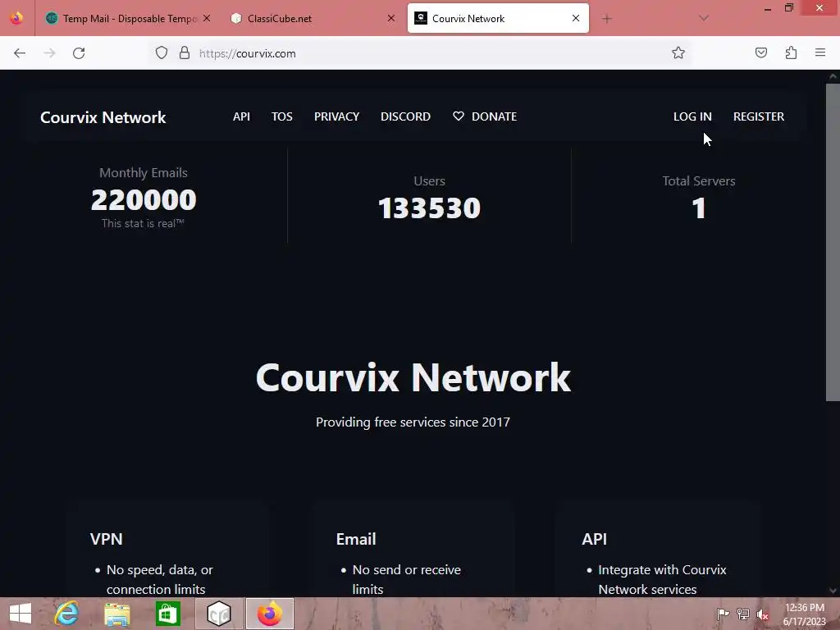This screenshot has width=840, height=630.
Task: Go back with the browser back arrow
Action: (20, 53)
